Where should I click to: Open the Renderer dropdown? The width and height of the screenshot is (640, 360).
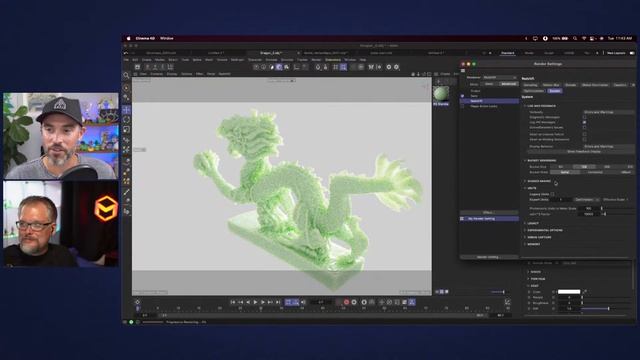tap(500, 77)
